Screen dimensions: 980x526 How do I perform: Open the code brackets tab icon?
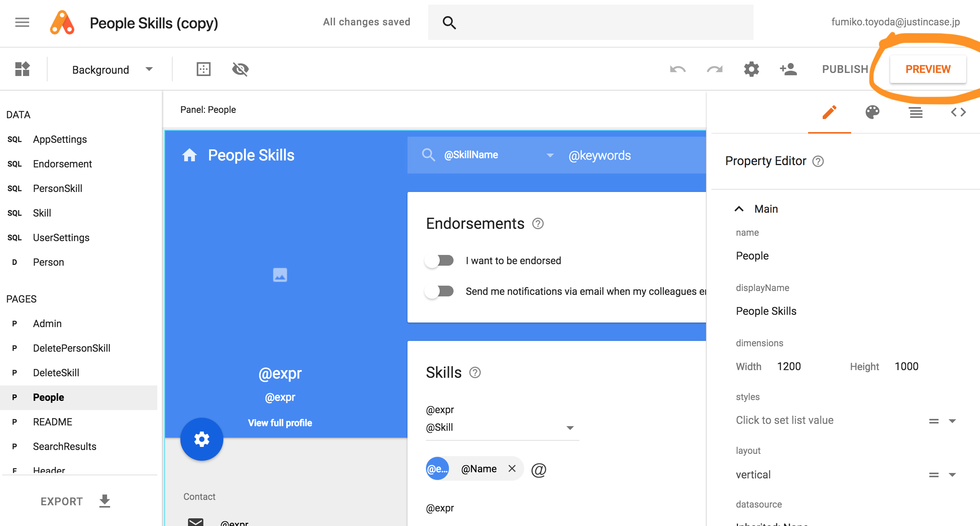click(958, 112)
